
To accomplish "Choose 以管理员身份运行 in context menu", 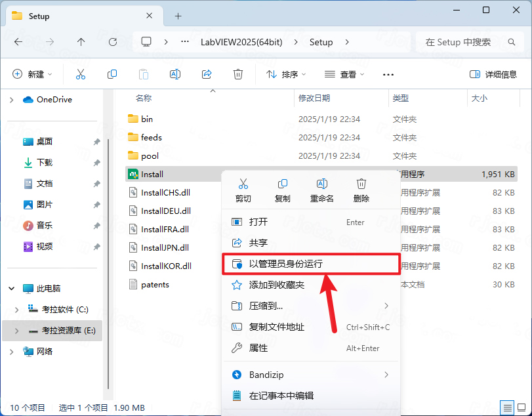I will (x=311, y=264).
